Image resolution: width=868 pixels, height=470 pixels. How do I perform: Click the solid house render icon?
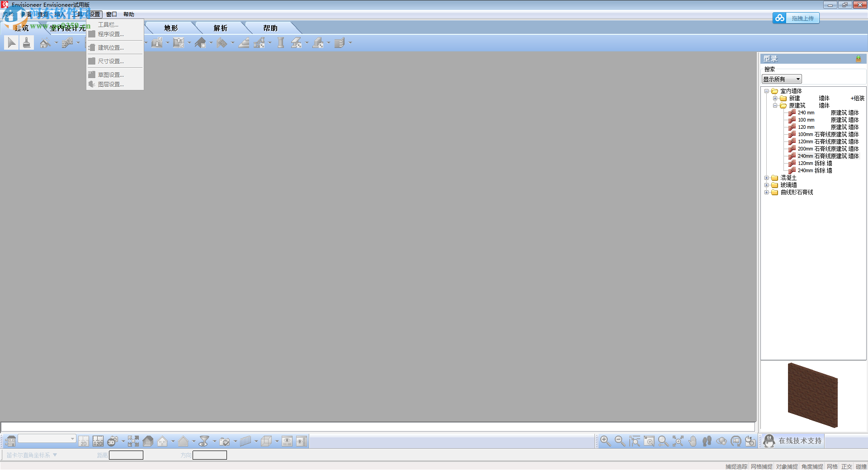point(148,441)
